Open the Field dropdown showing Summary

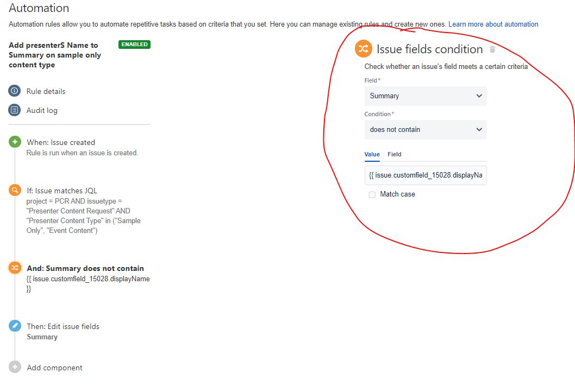tap(426, 96)
